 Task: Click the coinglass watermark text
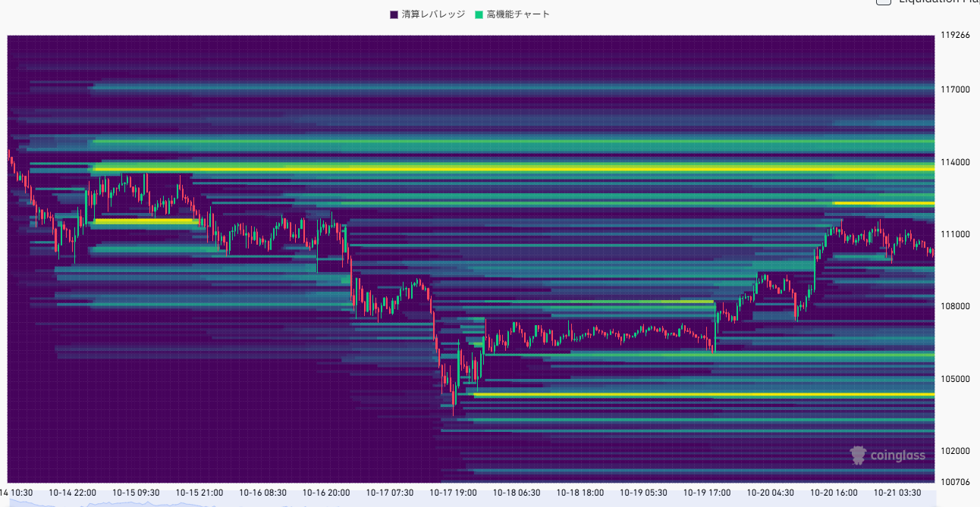click(x=897, y=455)
